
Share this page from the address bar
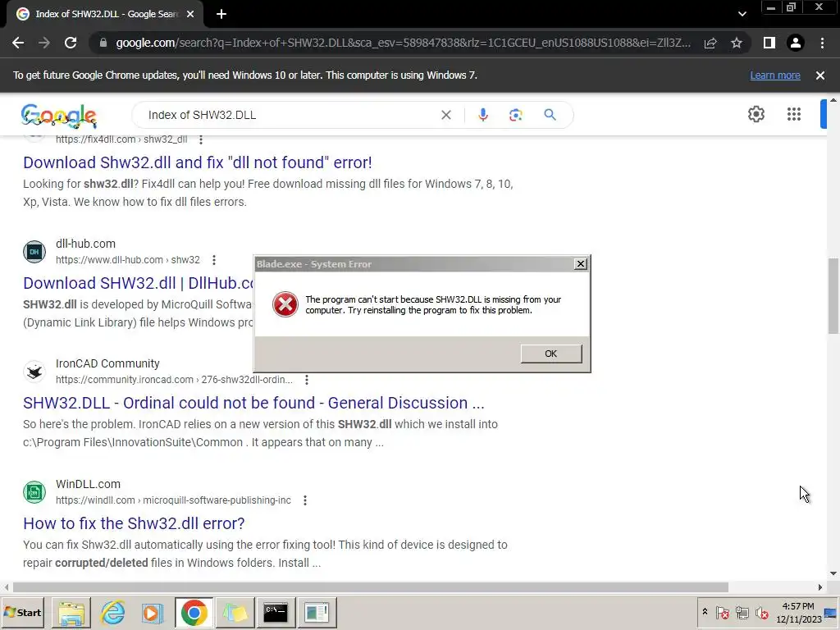click(710, 43)
